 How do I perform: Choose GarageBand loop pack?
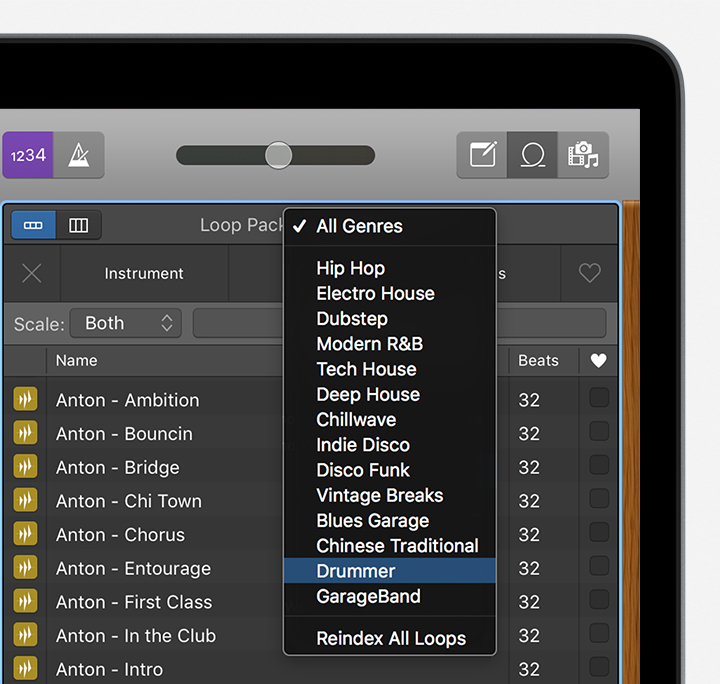[x=390, y=596]
